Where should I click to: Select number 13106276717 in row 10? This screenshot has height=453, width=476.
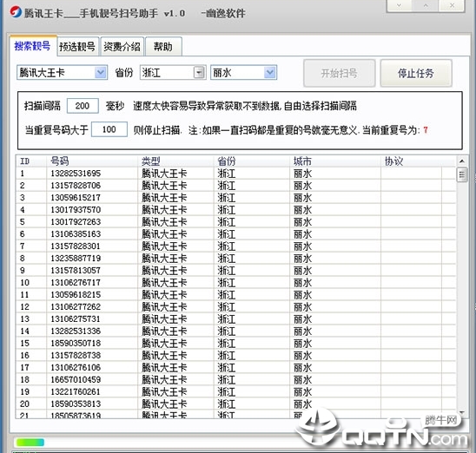pyautogui.click(x=76, y=283)
